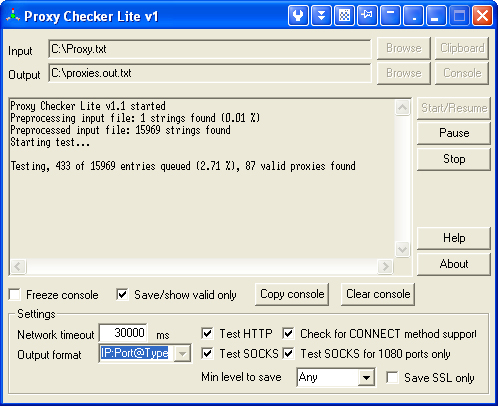Click the Network timeout input field
This screenshot has height=406, width=498.
point(123,333)
